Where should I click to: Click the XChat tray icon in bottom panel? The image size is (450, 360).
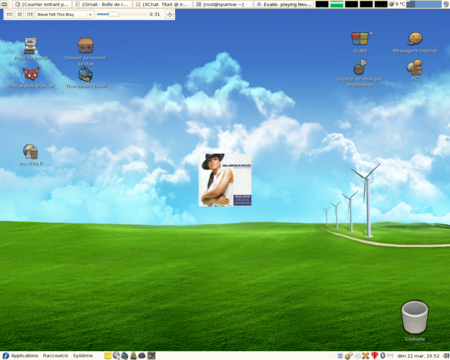366,356
